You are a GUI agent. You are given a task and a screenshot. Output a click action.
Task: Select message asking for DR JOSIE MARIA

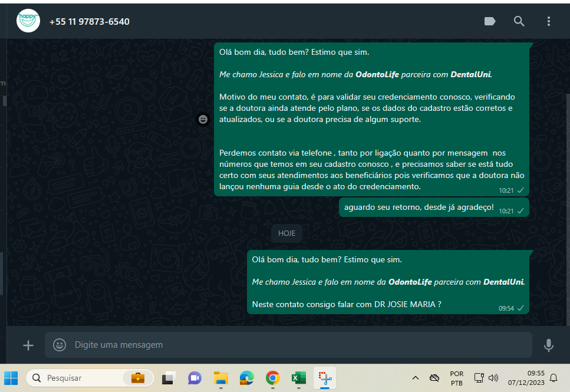click(388, 282)
